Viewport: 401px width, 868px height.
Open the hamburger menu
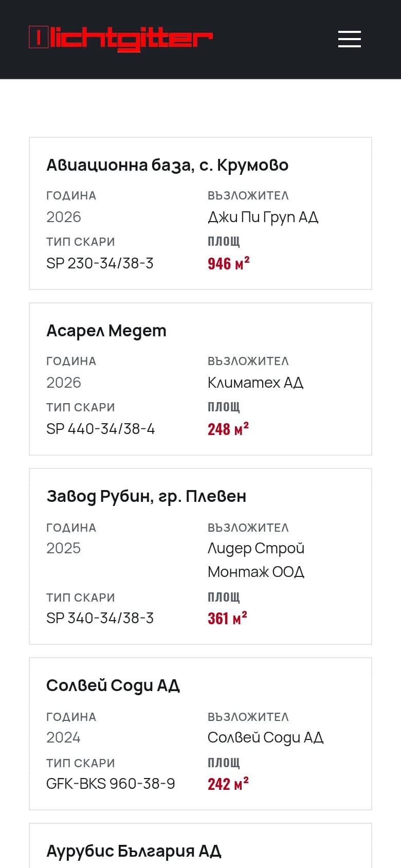click(350, 39)
